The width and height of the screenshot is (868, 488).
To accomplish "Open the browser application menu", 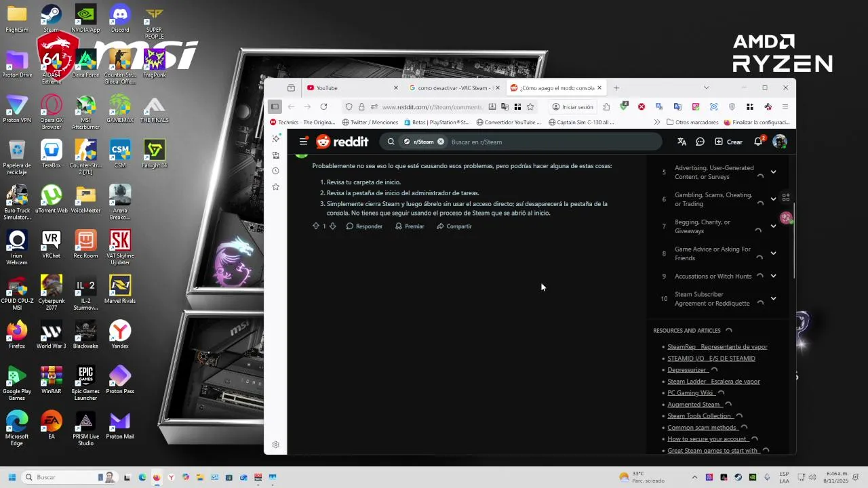I will coord(785,106).
